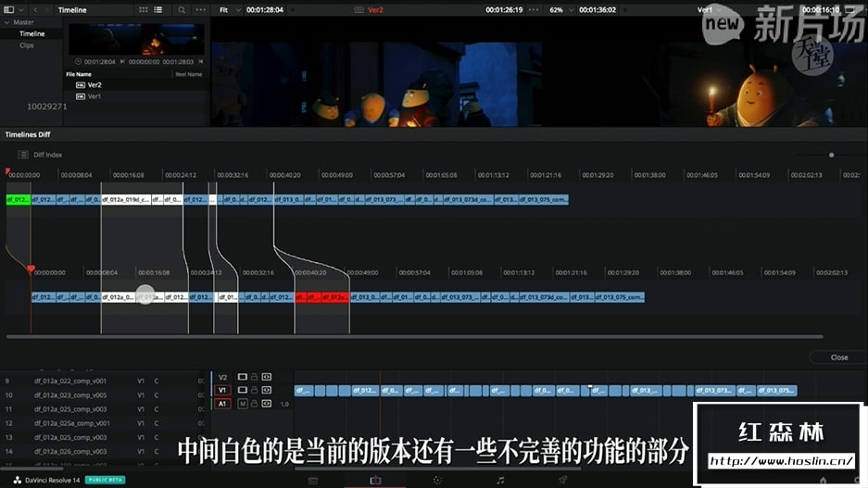Click the clock icon beside preview timecode
Viewport: 868px width, 488px height.
pos(78,62)
